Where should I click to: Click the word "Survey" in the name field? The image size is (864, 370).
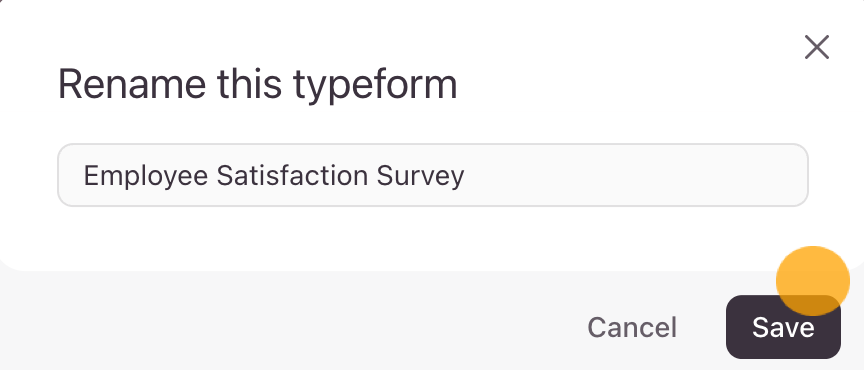pyautogui.click(x=420, y=176)
